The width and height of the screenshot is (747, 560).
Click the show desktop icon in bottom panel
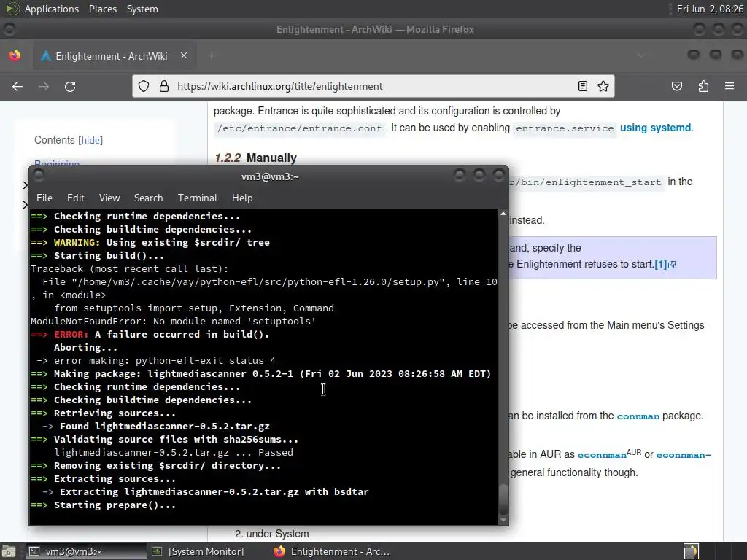click(x=9, y=551)
